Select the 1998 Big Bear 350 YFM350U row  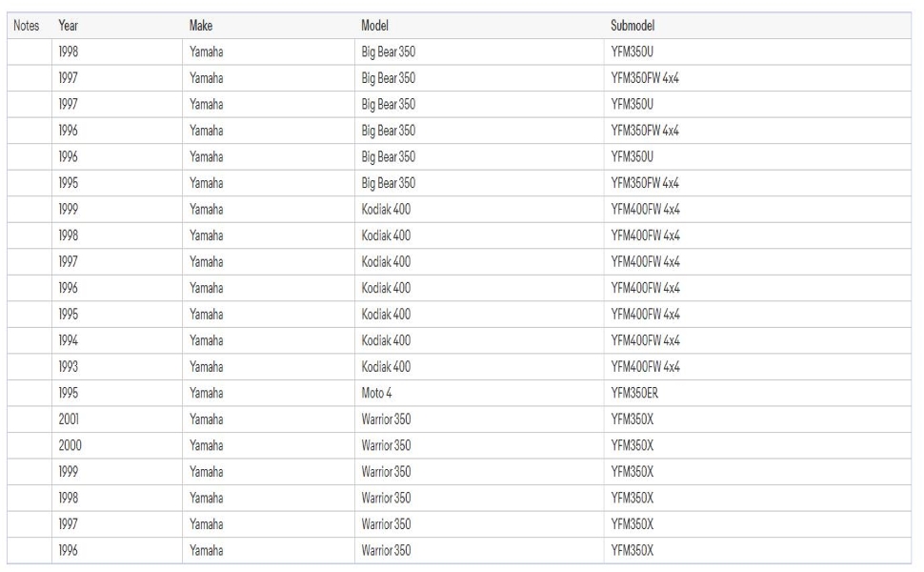coord(459,51)
